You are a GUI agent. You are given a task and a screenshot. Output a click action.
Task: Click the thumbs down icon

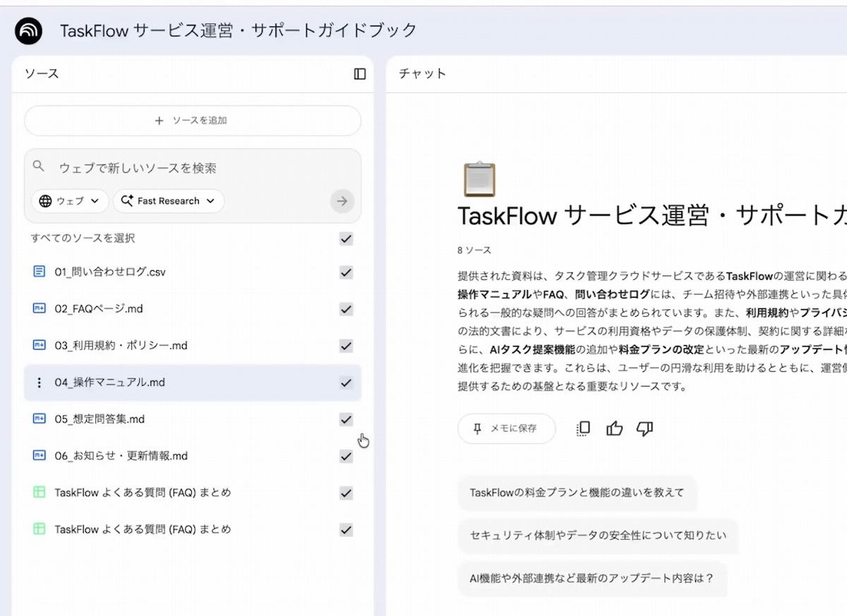click(x=644, y=428)
